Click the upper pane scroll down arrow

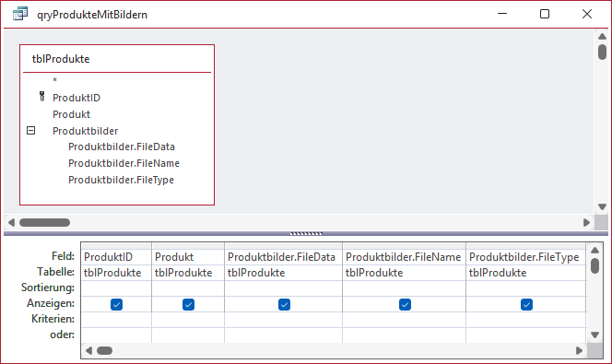(602, 206)
